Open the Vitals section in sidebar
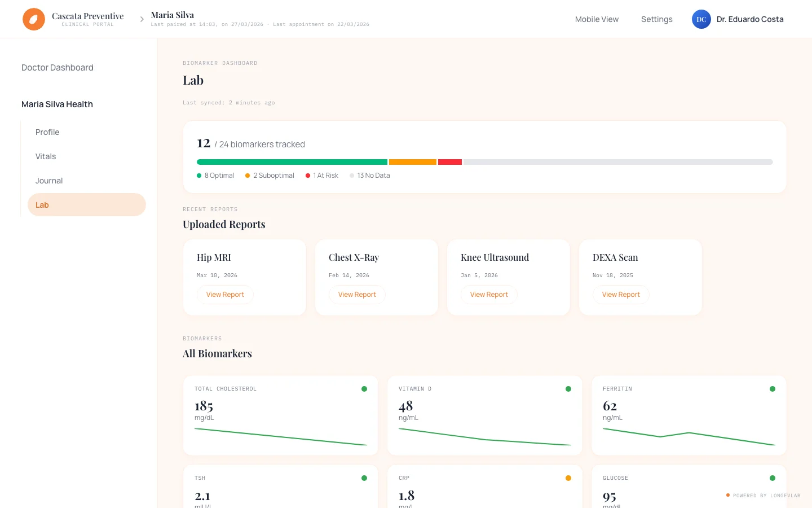 tap(87, 156)
